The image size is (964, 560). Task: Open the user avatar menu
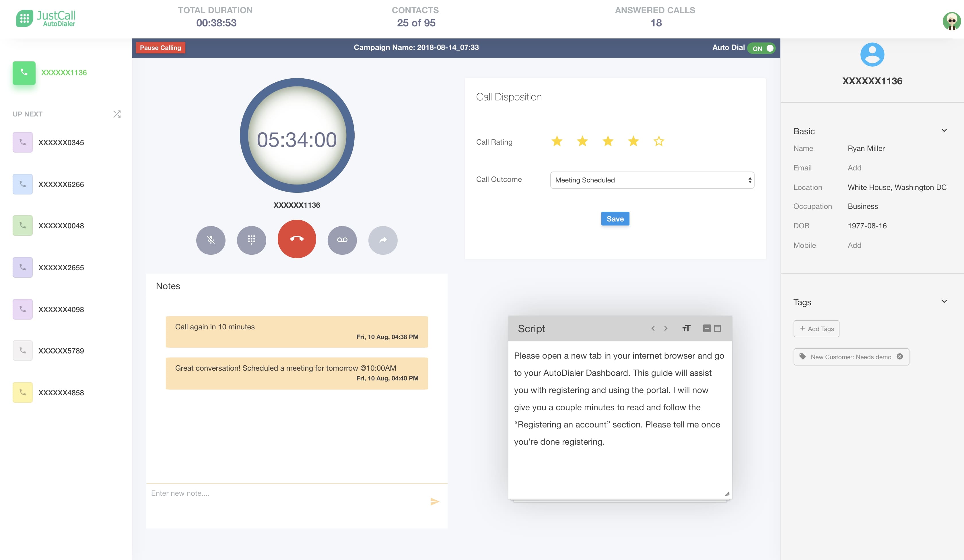[x=951, y=21]
